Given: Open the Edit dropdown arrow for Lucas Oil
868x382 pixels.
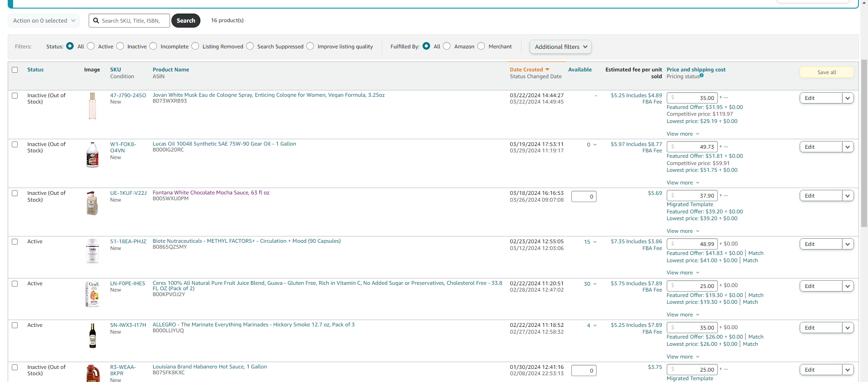Looking at the screenshot, I should pyautogui.click(x=848, y=147).
